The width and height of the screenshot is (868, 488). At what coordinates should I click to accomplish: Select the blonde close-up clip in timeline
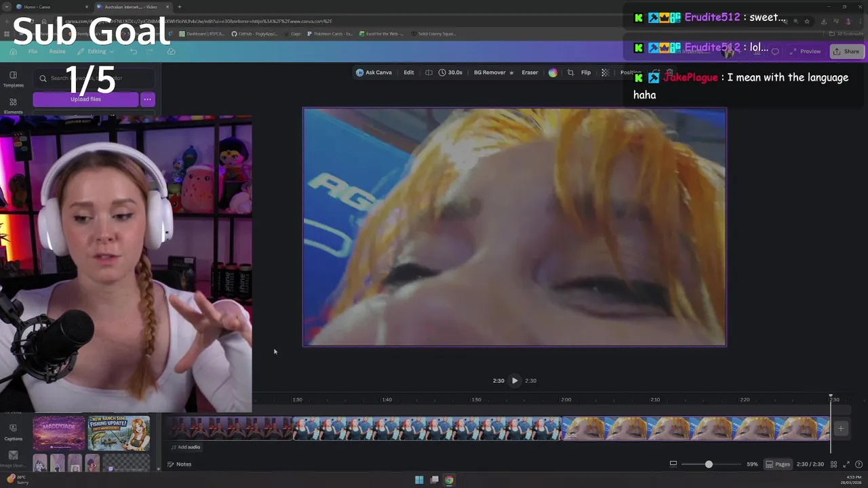(696, 428)
